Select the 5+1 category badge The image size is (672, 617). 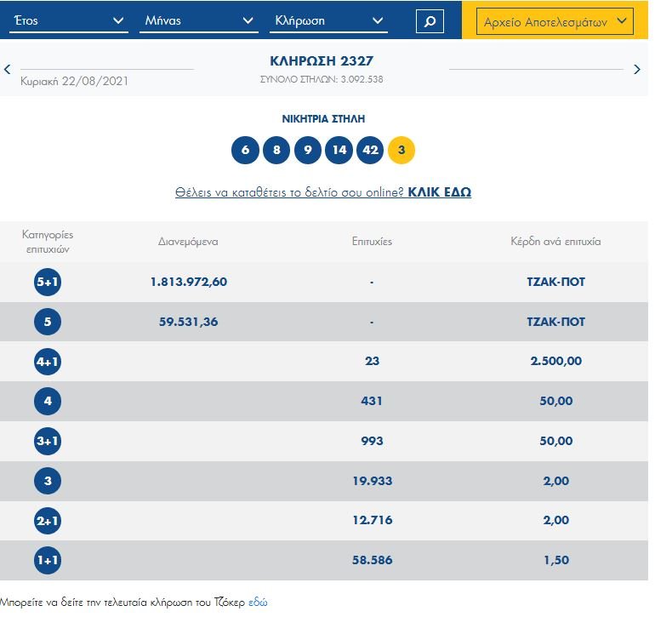pos(48,282)
